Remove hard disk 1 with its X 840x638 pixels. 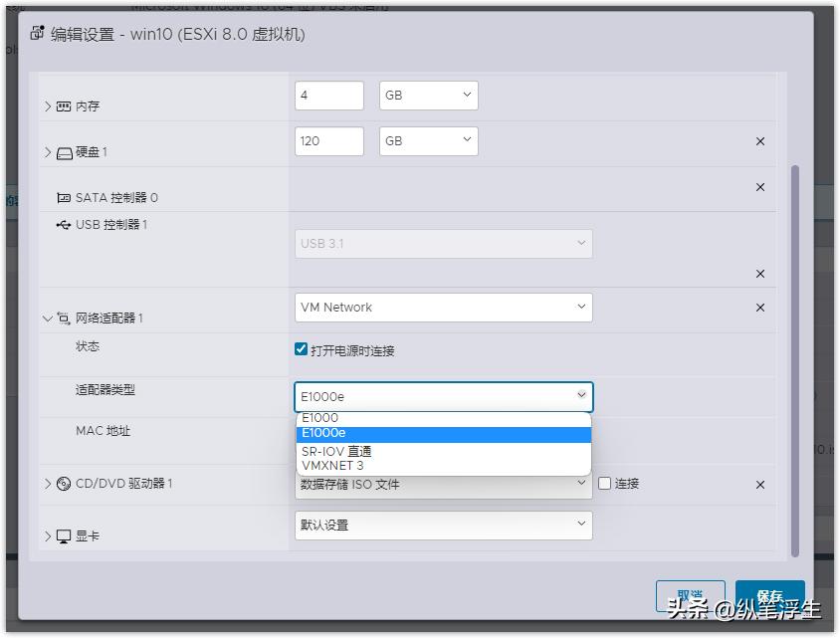click(759, 141)
